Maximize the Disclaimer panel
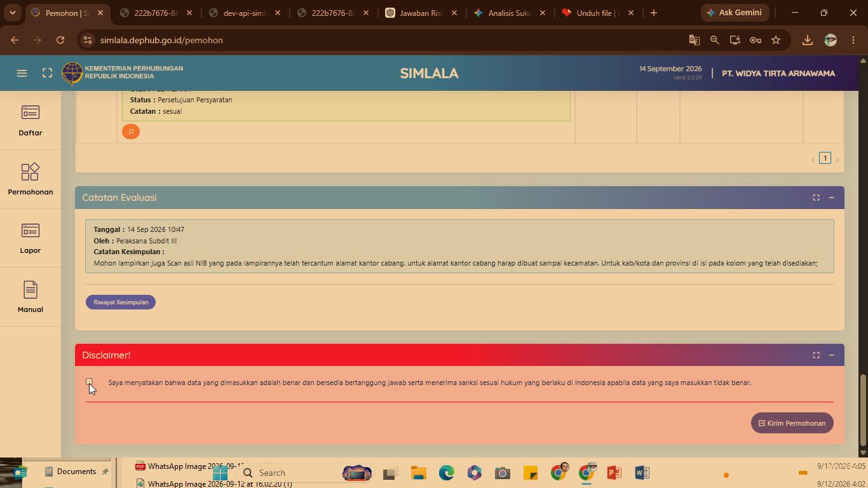 [816, 355]
